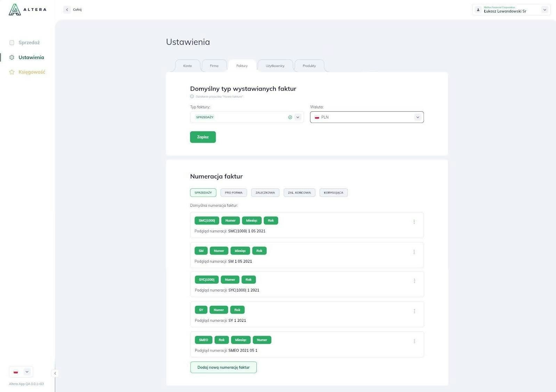
Task: Switch to the Firma tab
Action: click(x=214, y=66)
